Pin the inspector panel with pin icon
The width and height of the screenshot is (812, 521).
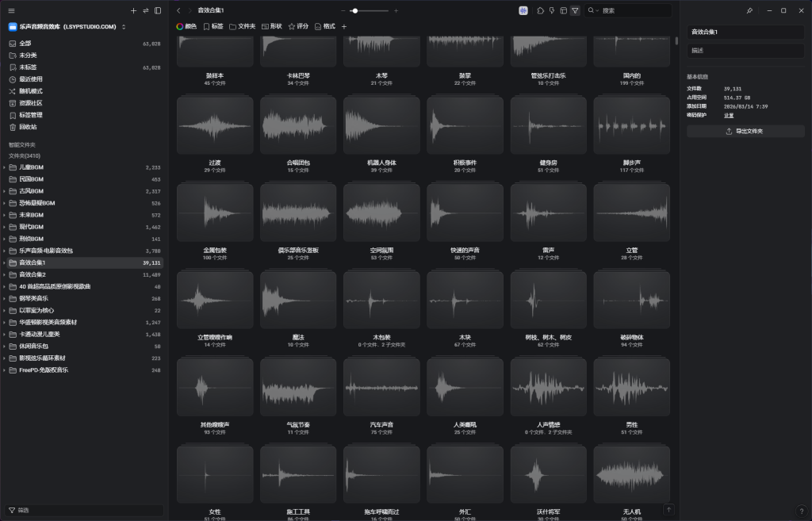point(750,10)
